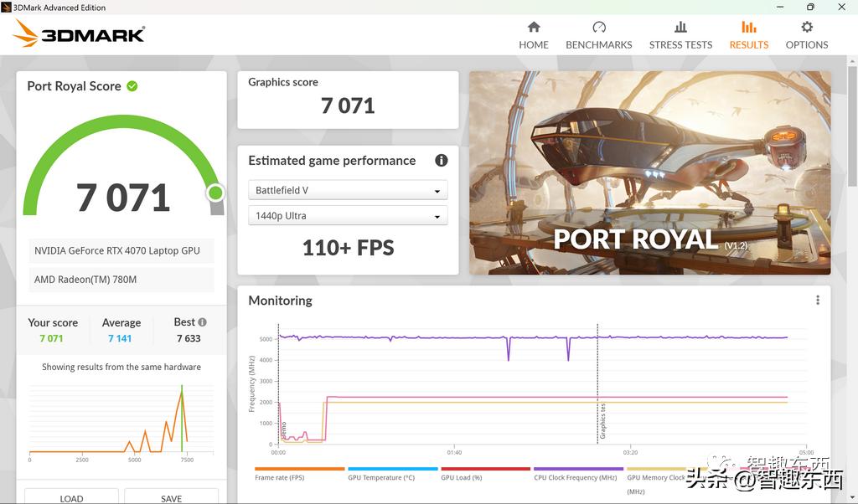
Task: Click the LOAD button
Action: pos(71,497)
